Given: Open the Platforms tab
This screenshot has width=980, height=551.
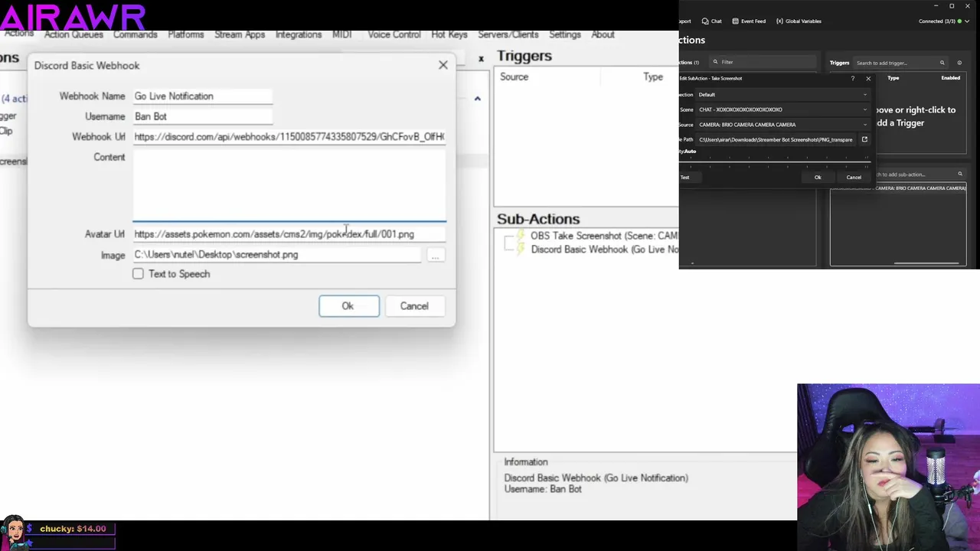Looking at the screenshot, I should [186, 34].
